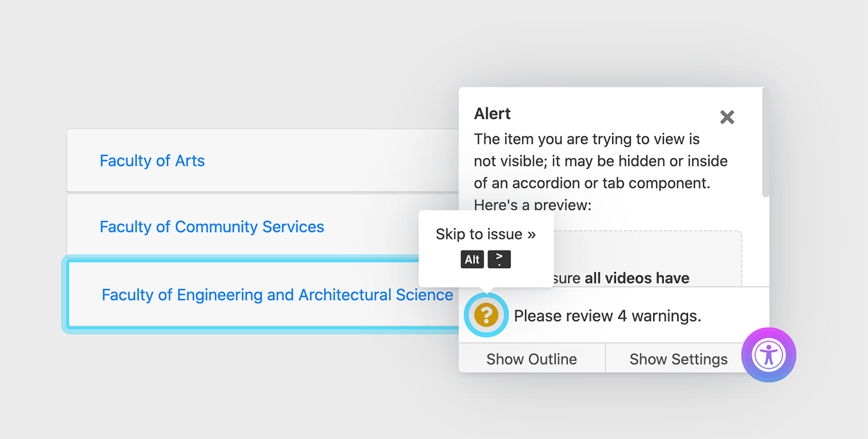868x439 pixels.
Task: Click the bold 'all videos have' text
Action: click(637, 278)
